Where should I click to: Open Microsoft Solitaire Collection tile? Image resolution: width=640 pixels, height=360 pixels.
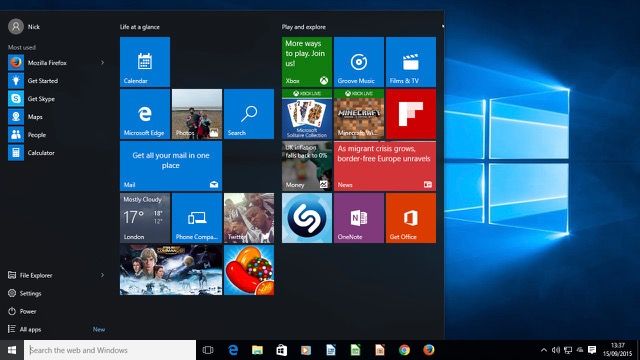(x=307, y=114)
